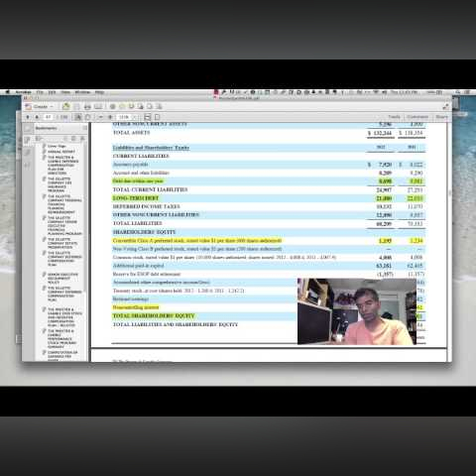
Task: Open the P&G Performance Stock Program Summary bookmark
Action: pyautogui.click(x=62, y=339)
